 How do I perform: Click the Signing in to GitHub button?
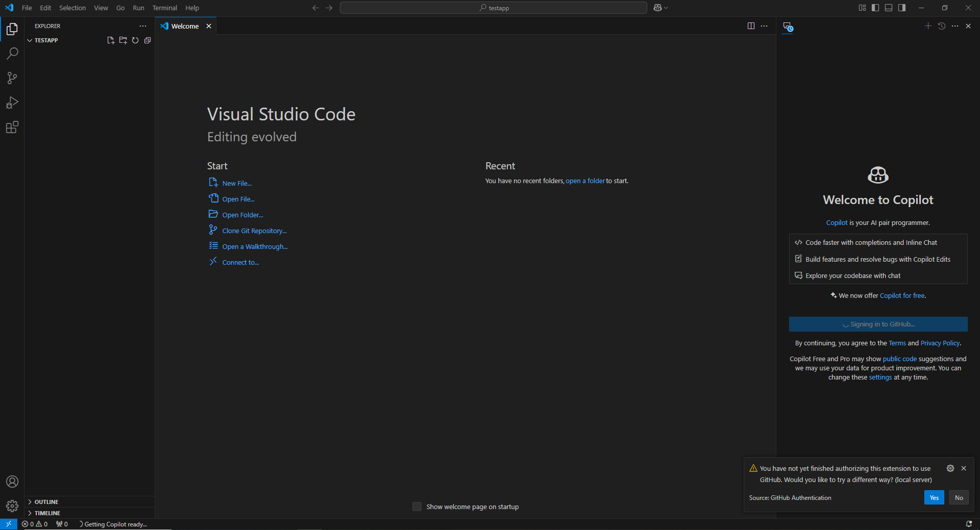coord(878,324)
